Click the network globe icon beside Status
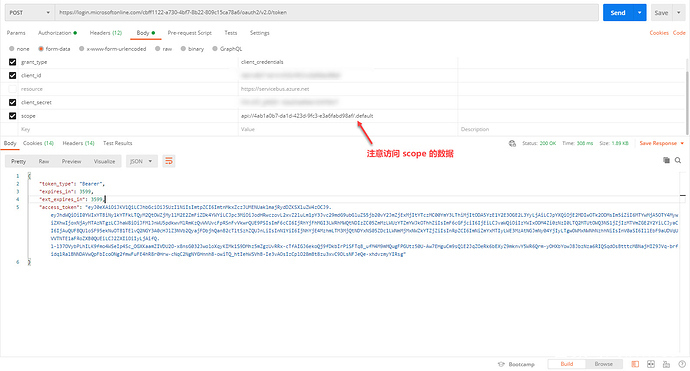The width and height of the screenshot is (690, 371). (x=512, y=143)
